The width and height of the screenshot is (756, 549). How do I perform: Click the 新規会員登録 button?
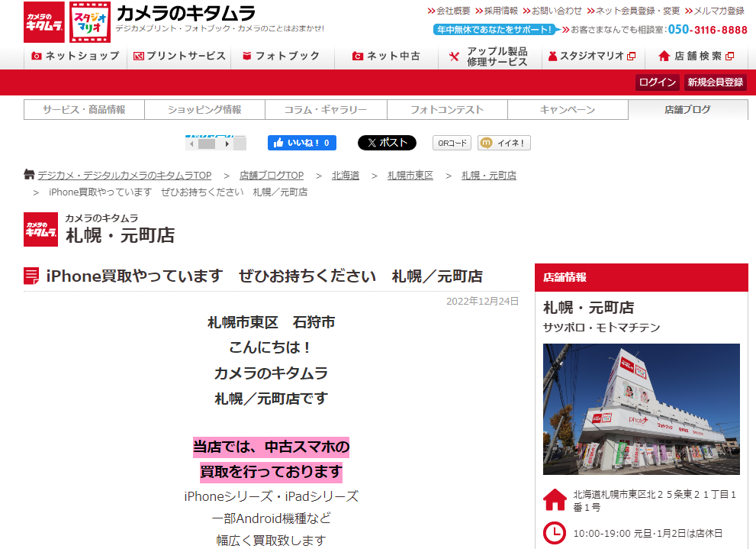point(716,82)
